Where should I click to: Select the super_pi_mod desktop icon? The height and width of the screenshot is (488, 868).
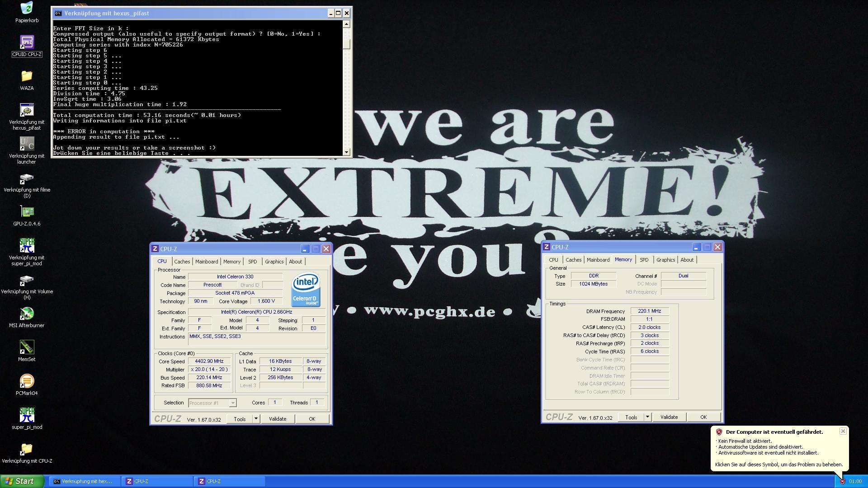click(27, 415)
